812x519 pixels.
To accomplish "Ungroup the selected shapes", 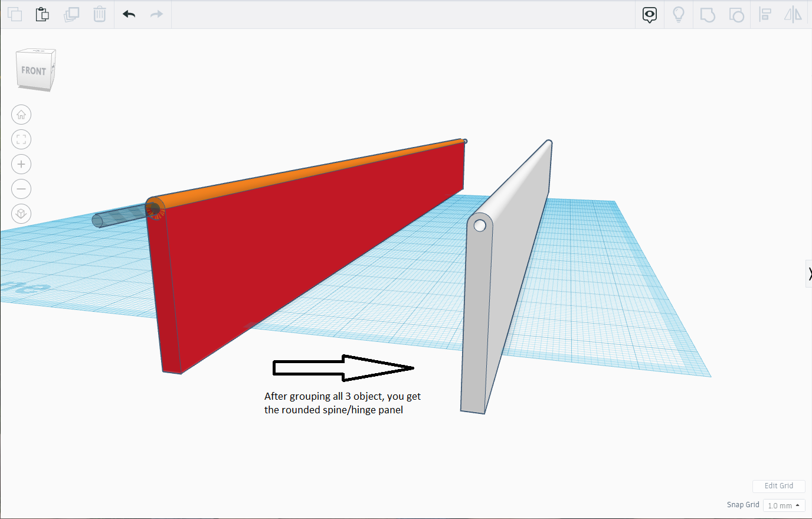I will [736, 15].
